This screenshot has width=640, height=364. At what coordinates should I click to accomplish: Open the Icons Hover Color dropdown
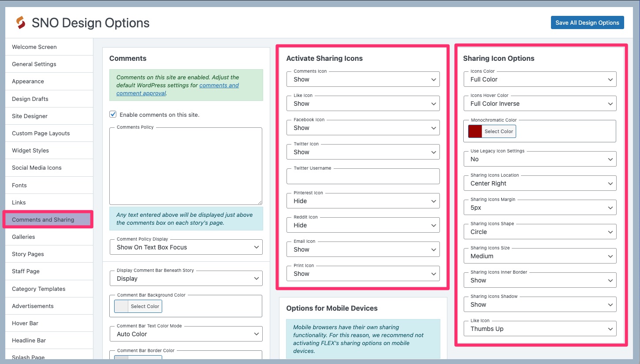[x=540, y=104]
